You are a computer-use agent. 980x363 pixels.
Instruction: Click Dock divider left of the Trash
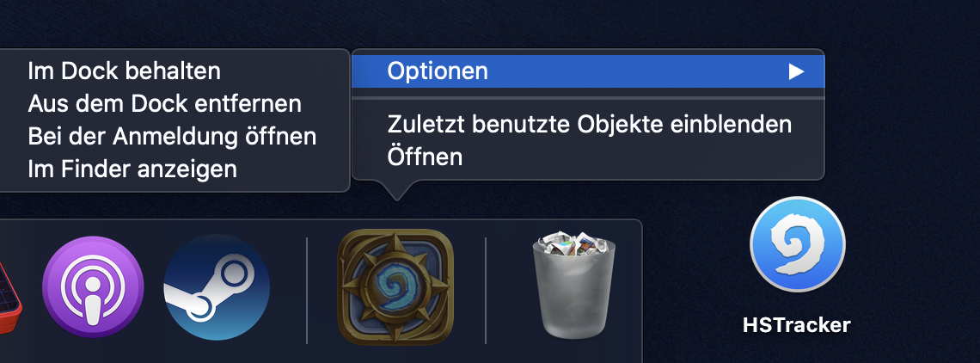pyautogui.click(x=486, y=289)
